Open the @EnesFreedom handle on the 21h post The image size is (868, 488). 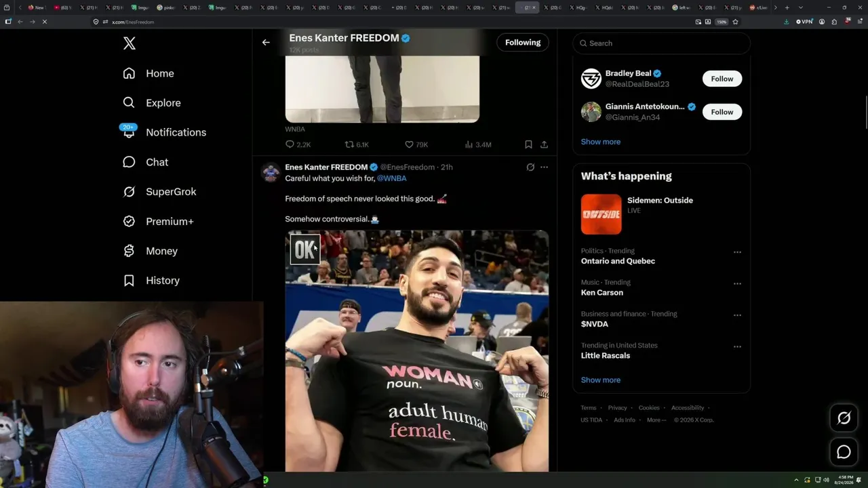point(408,167)
